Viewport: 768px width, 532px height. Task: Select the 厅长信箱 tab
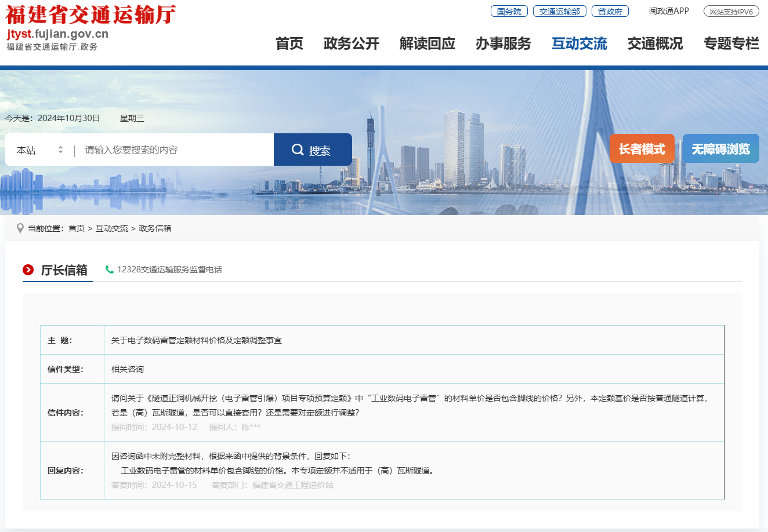click(x=57, y=269)
